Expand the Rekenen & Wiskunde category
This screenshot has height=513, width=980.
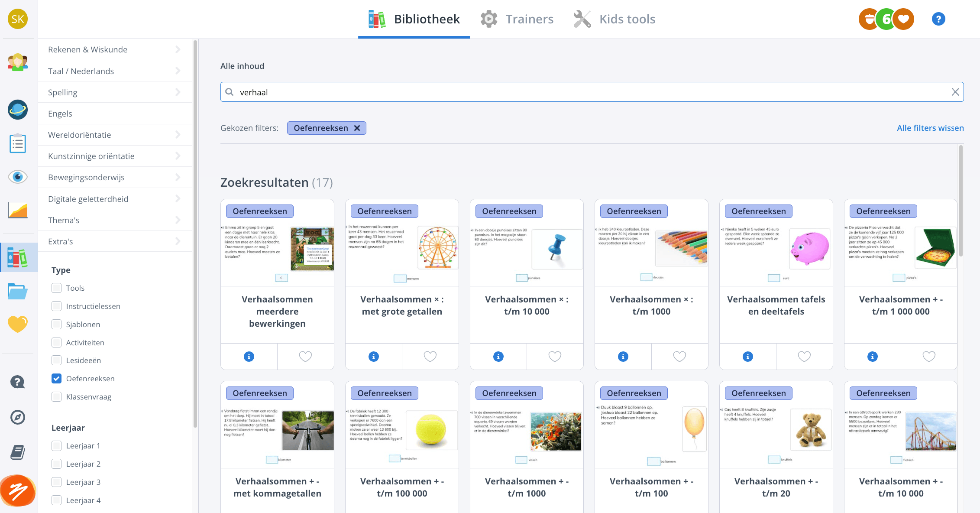coord(115,49)
